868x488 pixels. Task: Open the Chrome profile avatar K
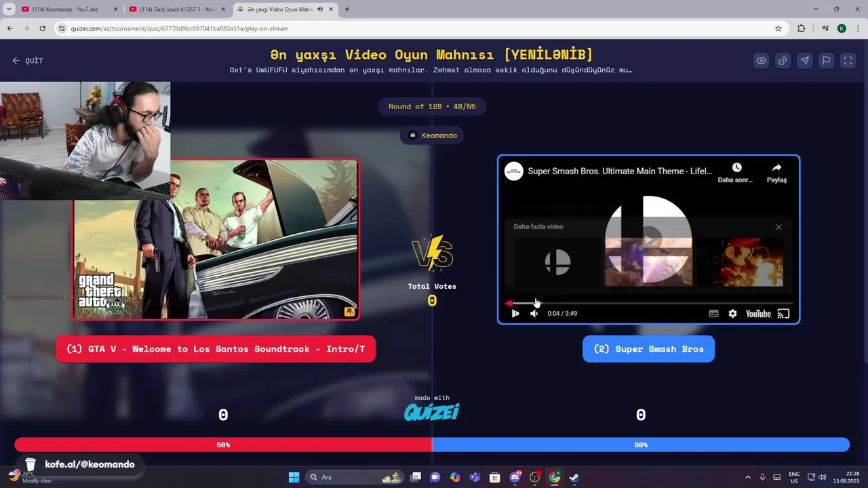(x=842, y=28)
